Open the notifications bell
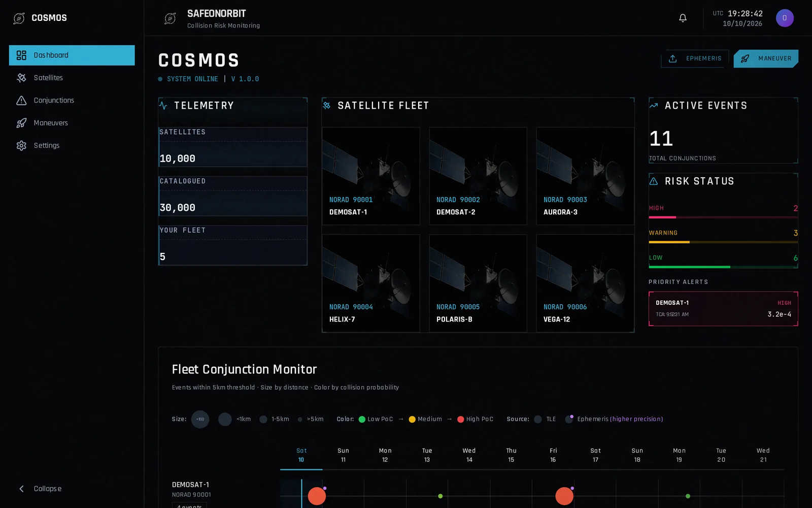Screen dimensions: 812x508 coord(683,18)
